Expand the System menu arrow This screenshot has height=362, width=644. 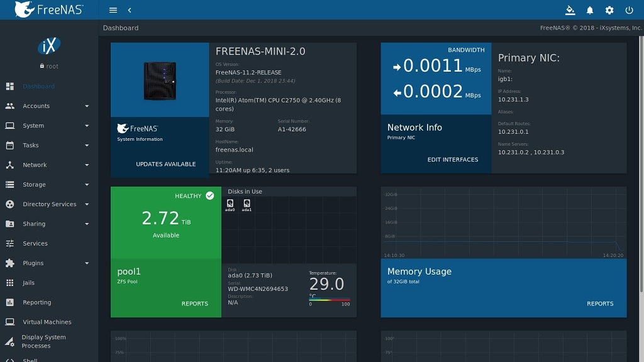[87, 126]
